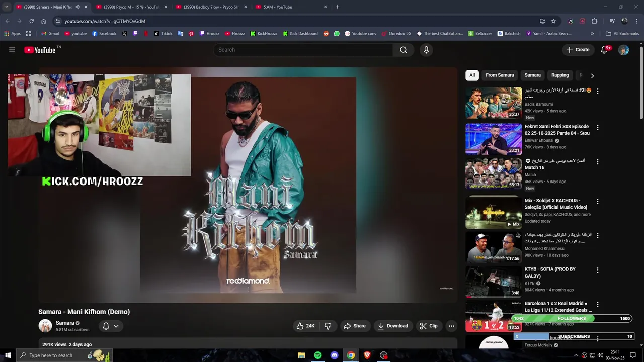Viewport: 644px width, 362px height.
Task: Open a new browser tab
Action: point(337,7)
